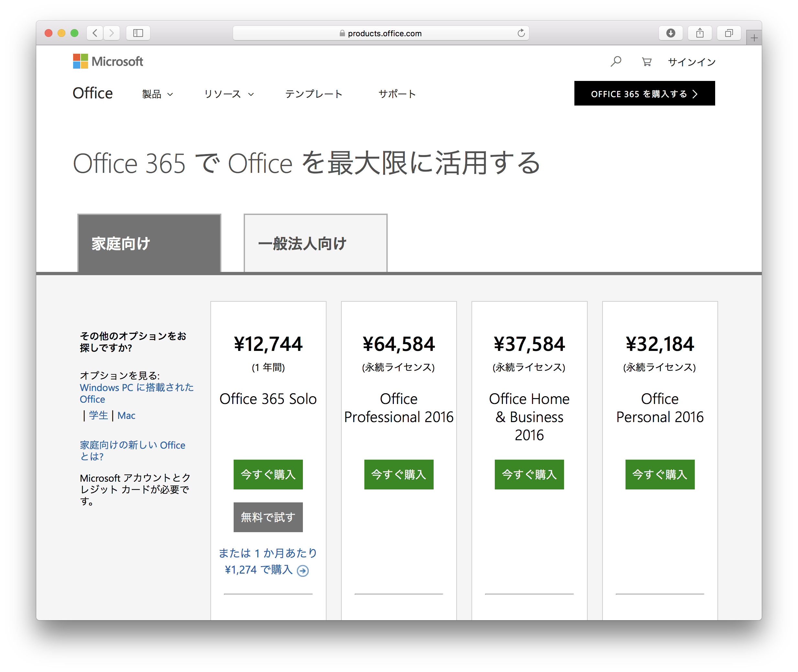Buy Office 365 Solo with 今すぐ購入
Screen dimensions: 798x672
(268, 474)
